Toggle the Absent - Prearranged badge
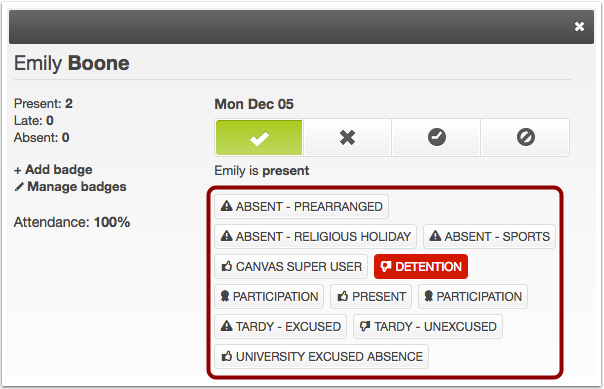The width and height of the screenshot is (604, 389). (x=301, y=206)
